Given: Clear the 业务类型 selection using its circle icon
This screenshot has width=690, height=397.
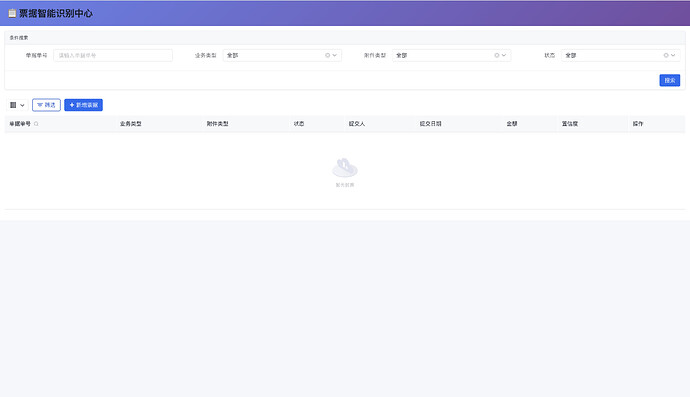Looking at the screenshot, I should pyautogui.click(x=327, y=55).
